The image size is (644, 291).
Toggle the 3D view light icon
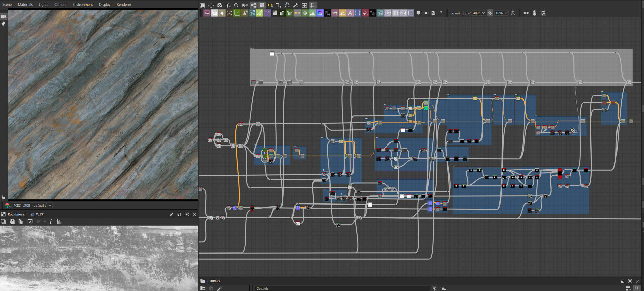pos(4,24)
